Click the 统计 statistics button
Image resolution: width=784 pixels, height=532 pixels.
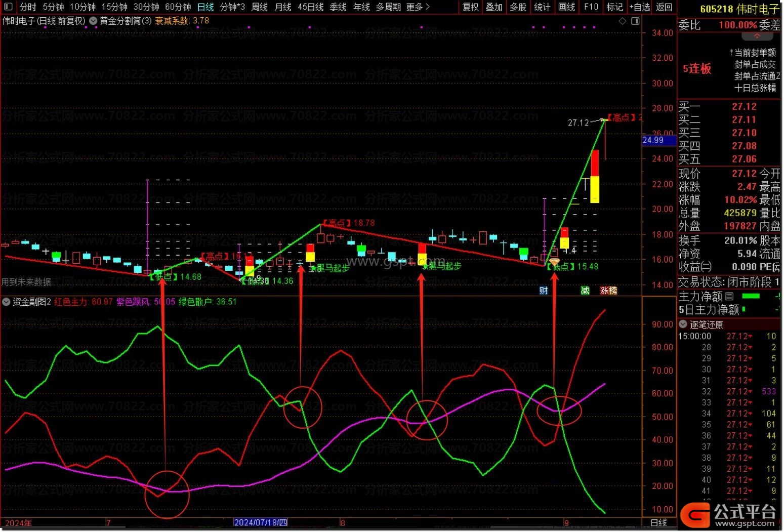click(542, 7)
